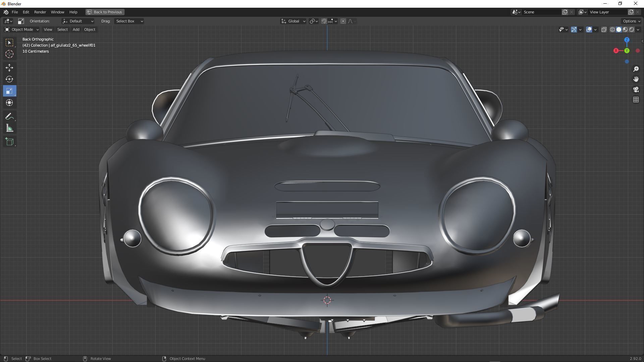This screenshot has height=362, width=644.
Task: Click the Zoom view magnifier icon
Action: point(636,69)
